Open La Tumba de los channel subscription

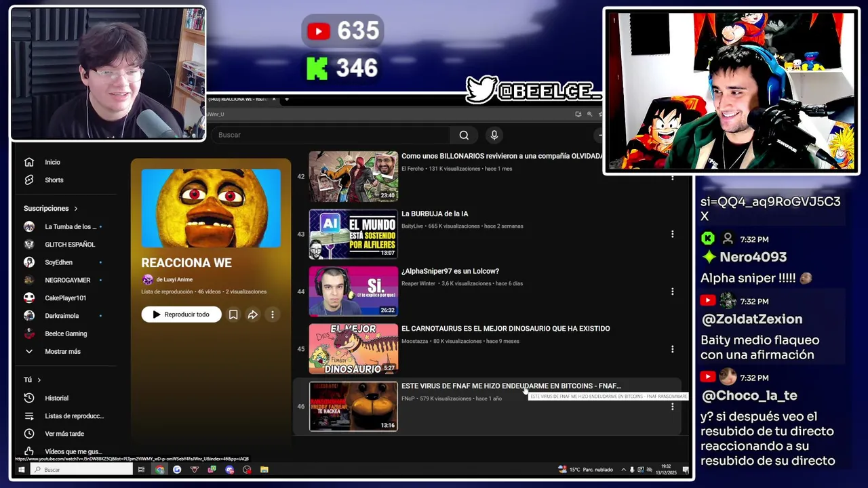69,226
